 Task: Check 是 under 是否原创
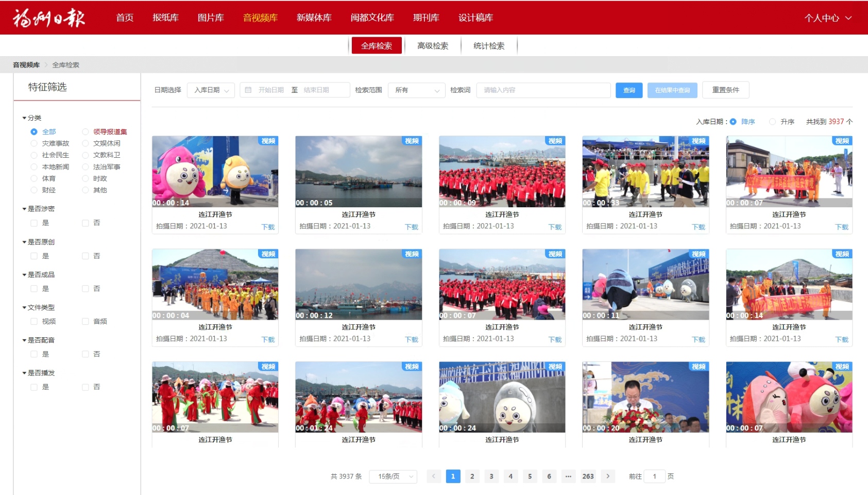(34, 256)
